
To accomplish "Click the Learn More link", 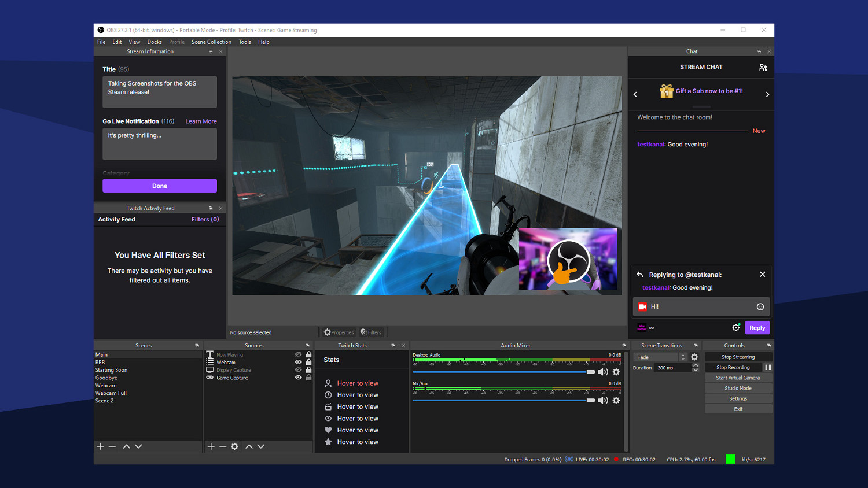I will coord(201,121).
